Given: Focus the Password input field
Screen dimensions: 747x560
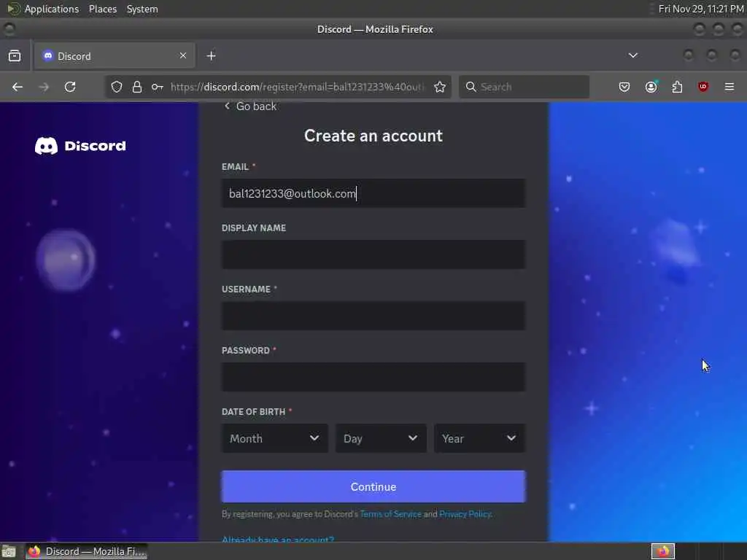Looking at the screenshot, I should point(373,377).
